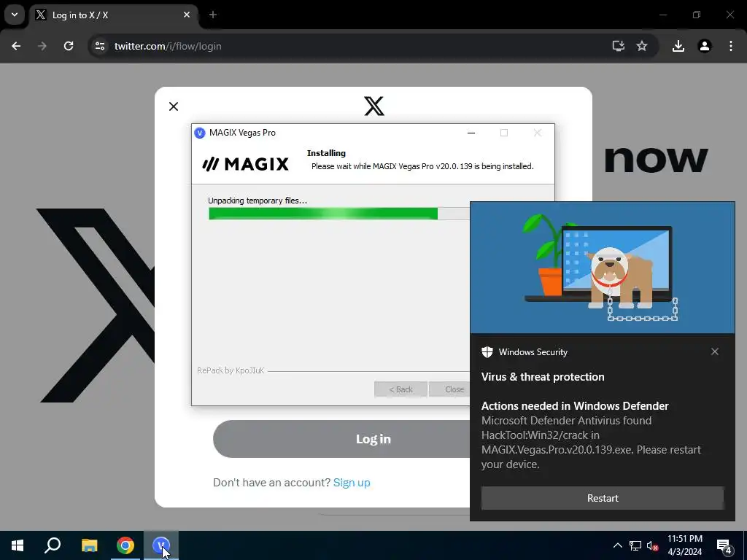
Task: Open network status tray icon
Action: click(x=635, y=545)
